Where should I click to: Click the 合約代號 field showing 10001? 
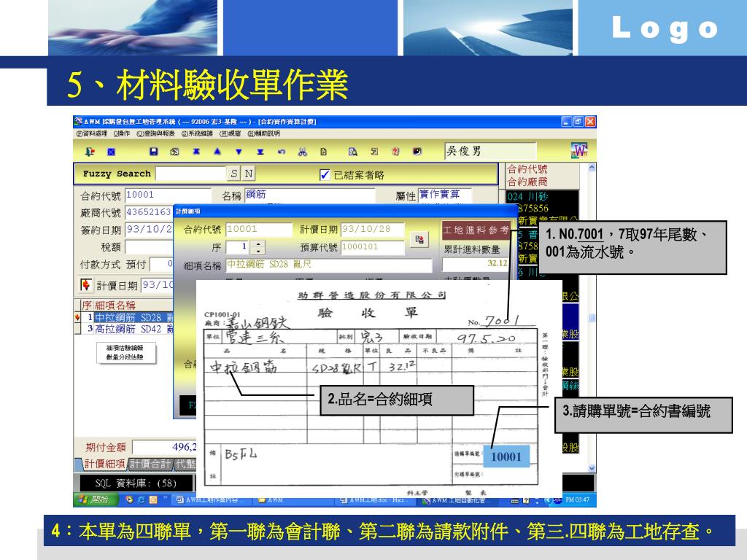[x=168, y=195]
